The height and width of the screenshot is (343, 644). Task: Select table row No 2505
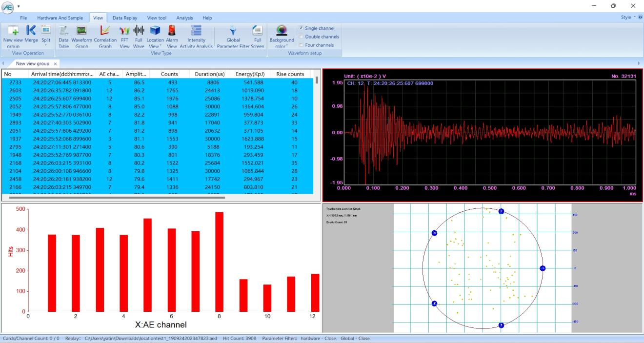[158, 99]
